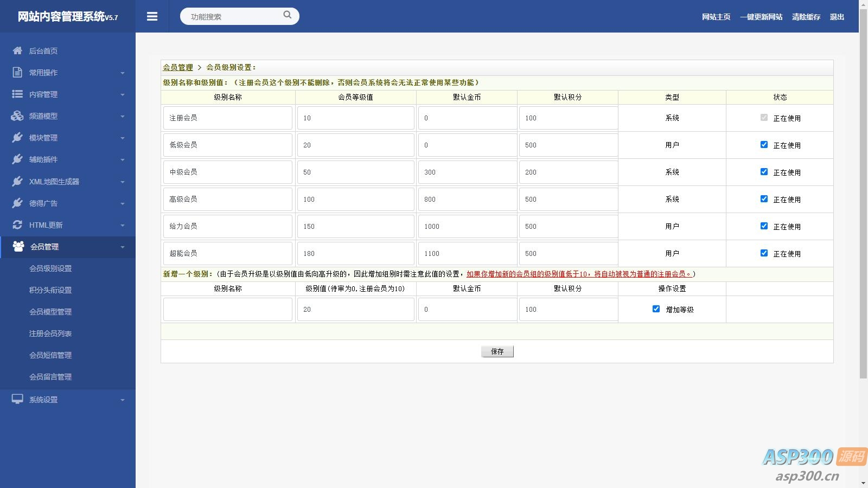The height and width of the screenshot is (488, 868).
Task: Click the refresh icon beside HTML更新
Action: coord(17,224)
